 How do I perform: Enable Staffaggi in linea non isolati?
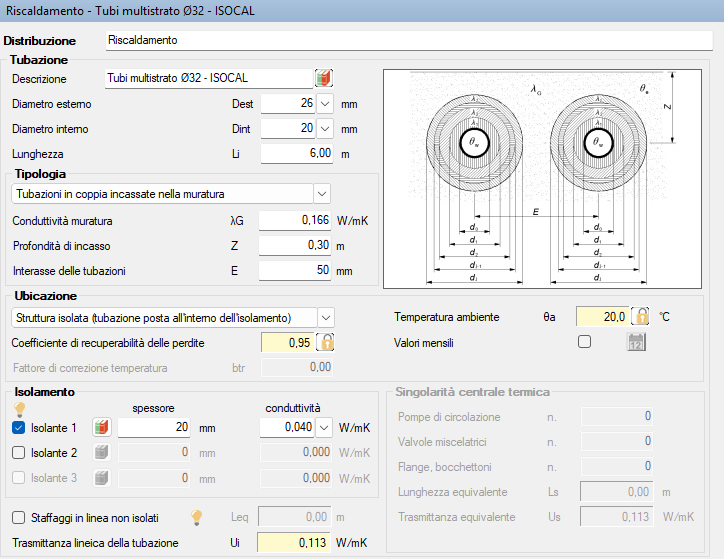(19, 518)
